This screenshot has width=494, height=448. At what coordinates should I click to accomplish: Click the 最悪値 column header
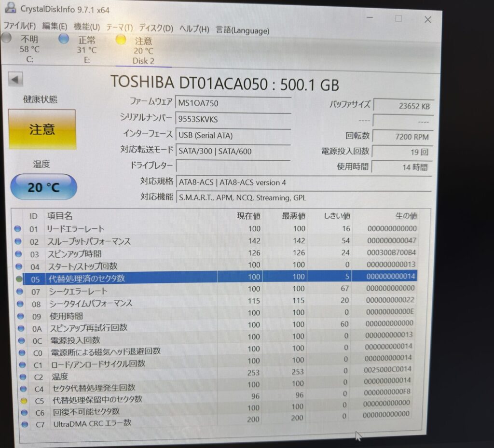tap(293, 216)
